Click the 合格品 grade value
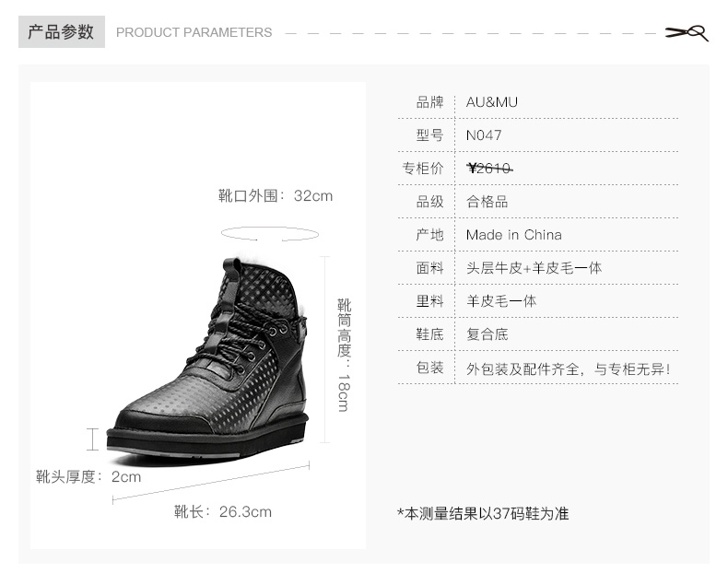 tap(487, 202)
